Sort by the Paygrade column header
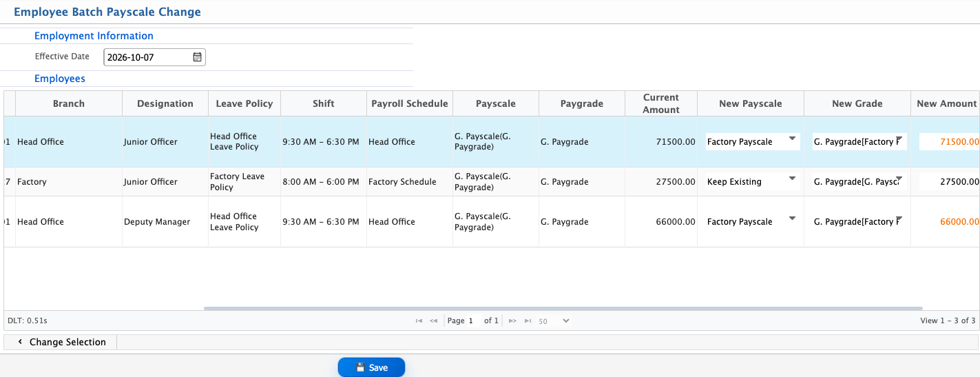 [582, 103]
